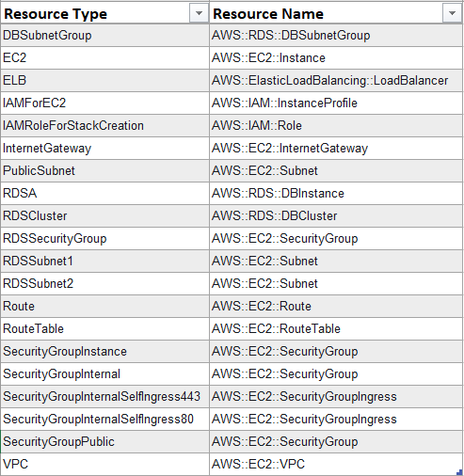Click the table resize handle at the bottom corner
464x476 pixels.
460,471
